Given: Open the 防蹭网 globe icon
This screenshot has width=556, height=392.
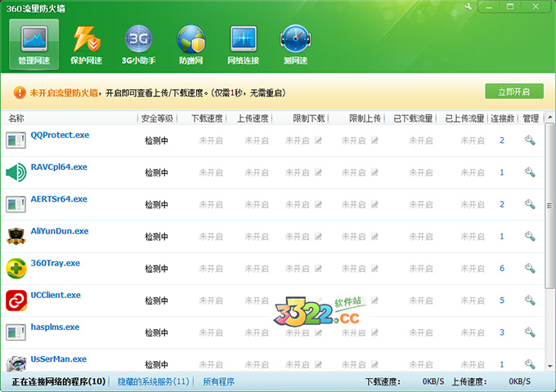Looking at the screenshot, I should point(191,44).
